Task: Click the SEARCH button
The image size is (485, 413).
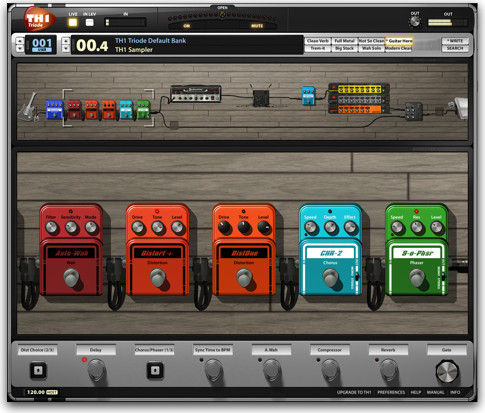Action: tap(455, 48)
